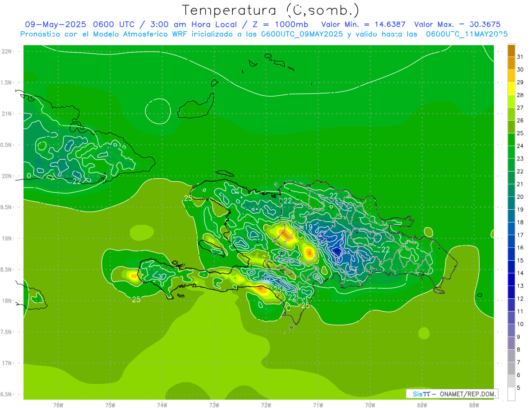Click the "73W" longitude axis label
The image size is (532, 411).
point(214,405)
